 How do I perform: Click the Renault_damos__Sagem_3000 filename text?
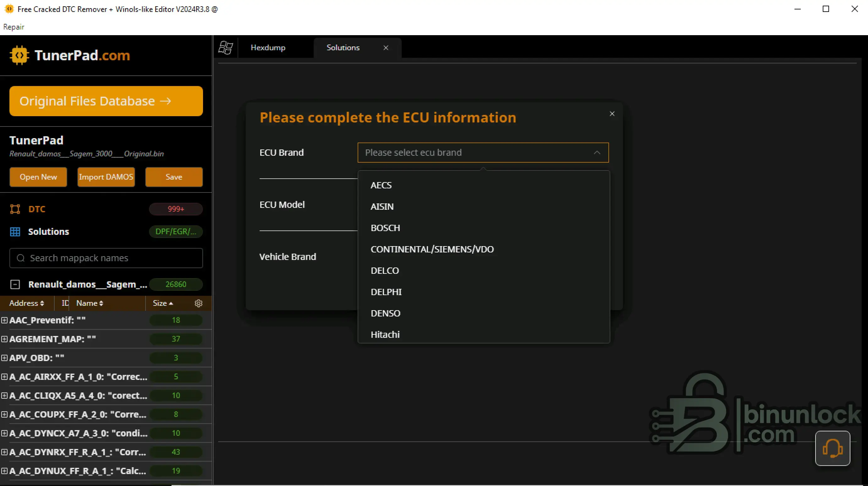tap(87, 154)
